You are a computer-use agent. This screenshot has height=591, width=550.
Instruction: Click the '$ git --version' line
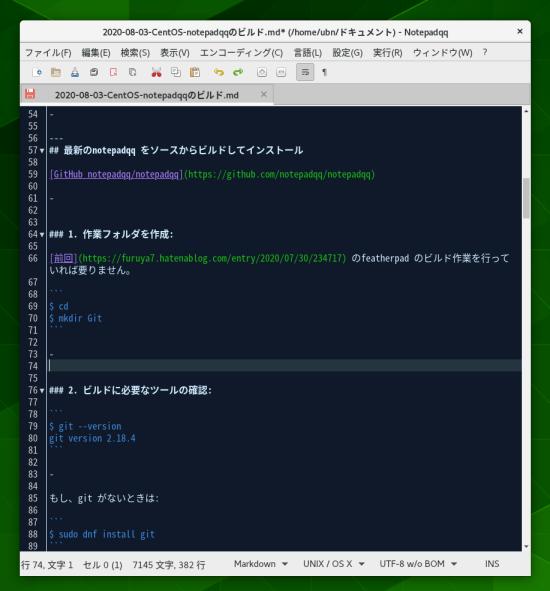coord(85,426)
